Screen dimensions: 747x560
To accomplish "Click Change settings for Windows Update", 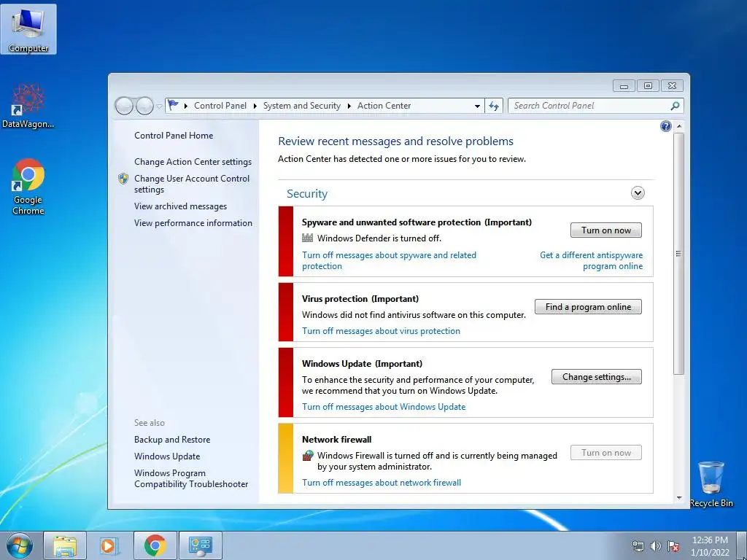I will point(597,377).
